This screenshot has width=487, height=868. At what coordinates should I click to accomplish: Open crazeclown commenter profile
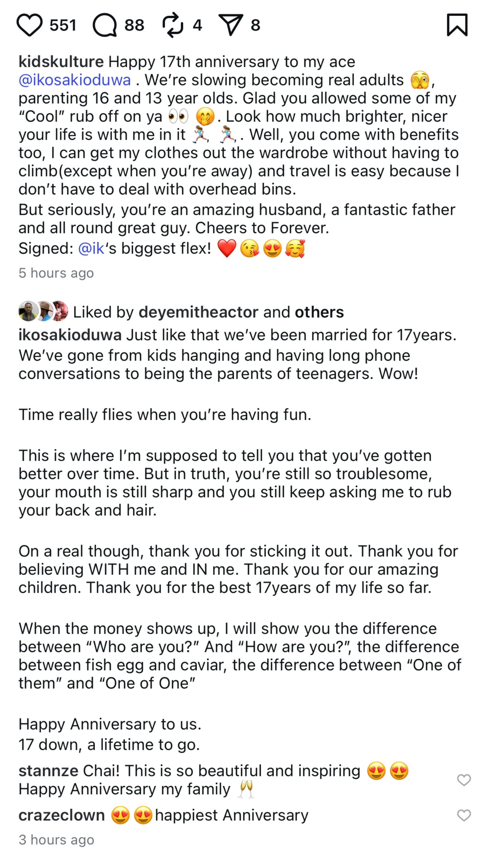(x=62, y=815)
